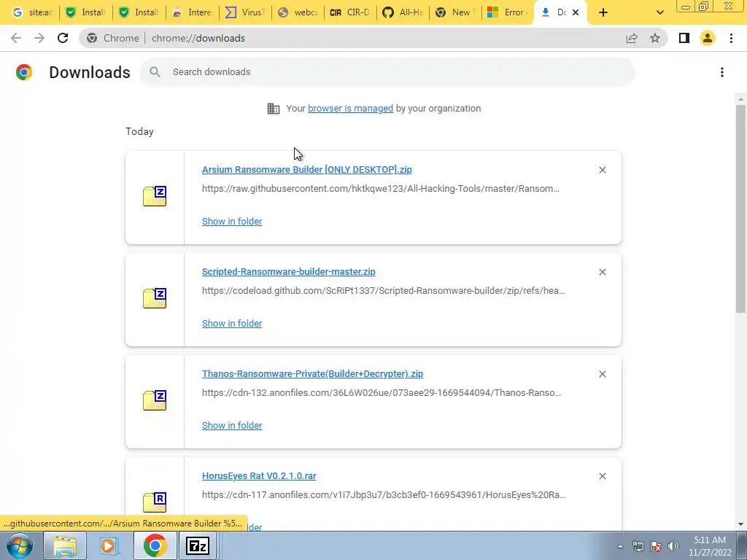Click the managed organization building icon
The height and width of the screenshot is (560, 747).
tap(274, 109)
